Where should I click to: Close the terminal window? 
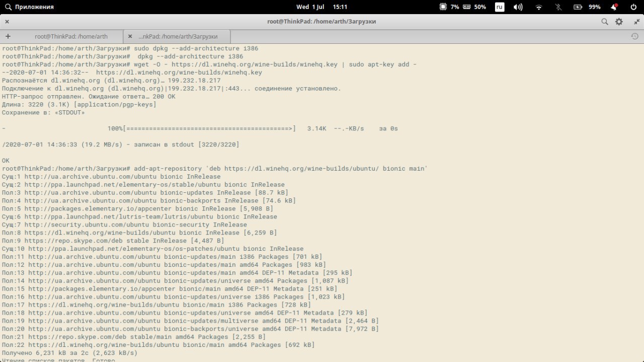tap(7, 22)
